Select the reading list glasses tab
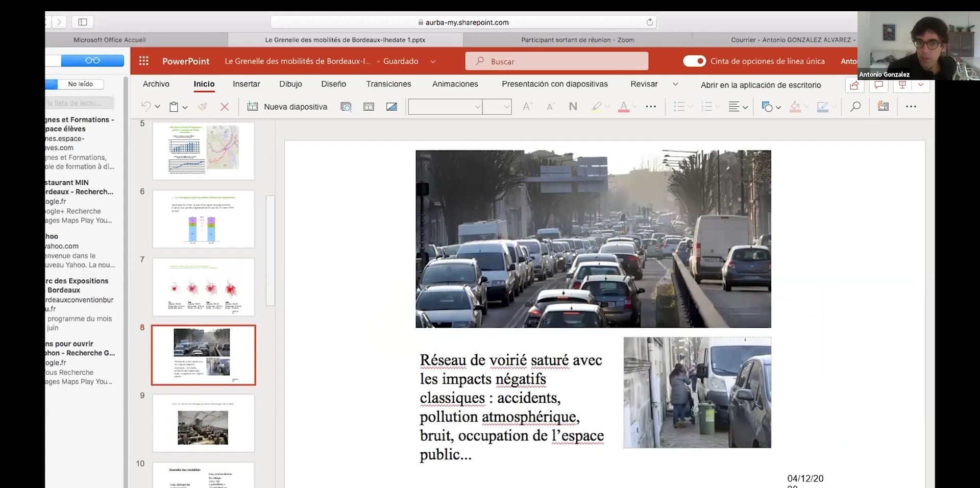 (92, 60)
